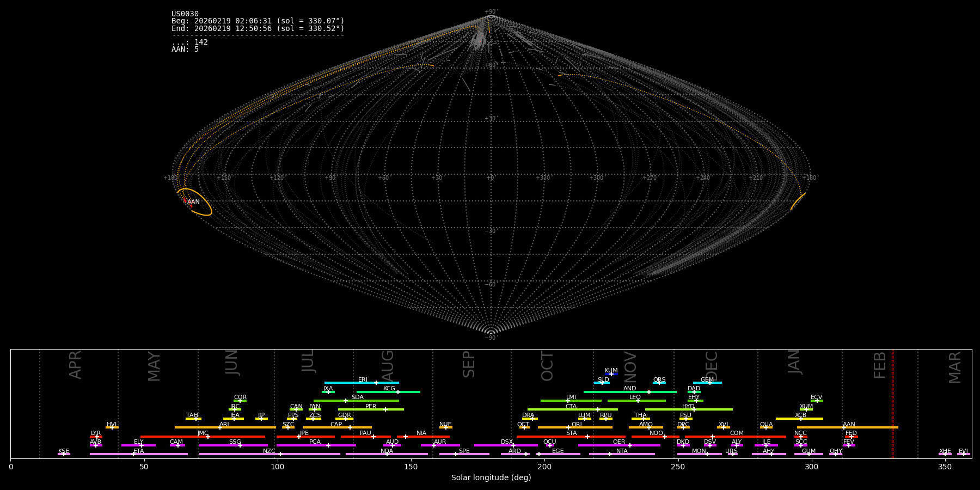Click the ORS shower label

click(659, 380)
